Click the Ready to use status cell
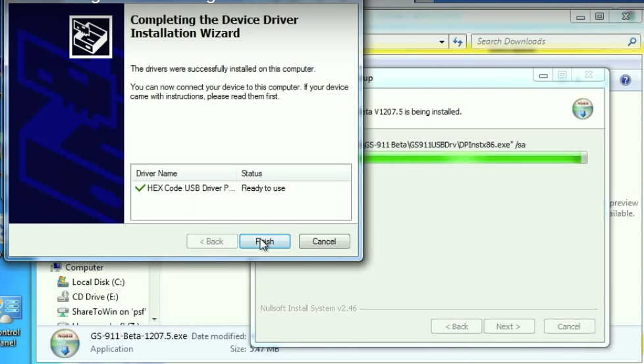 tap(263, 188)
